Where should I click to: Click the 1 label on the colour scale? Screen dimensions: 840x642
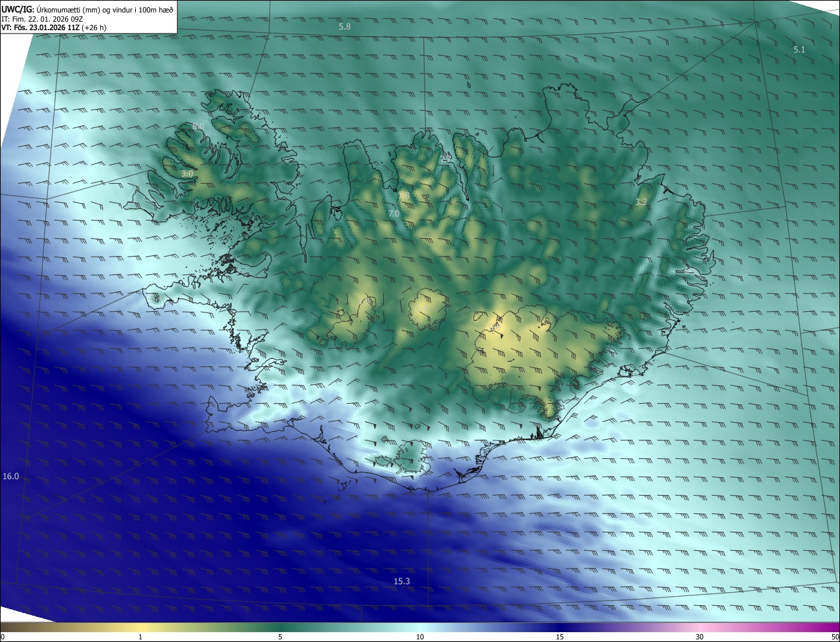pos(140,637)
